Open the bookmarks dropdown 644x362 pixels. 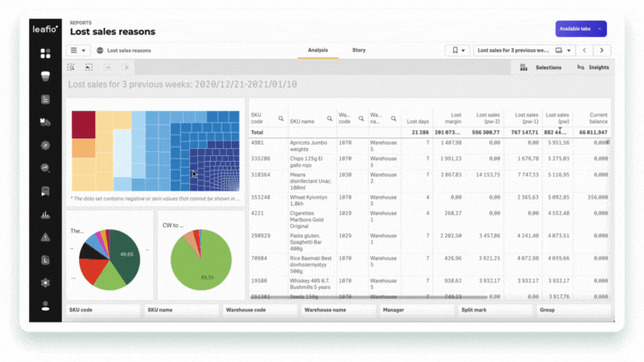[x=457, y=50]
